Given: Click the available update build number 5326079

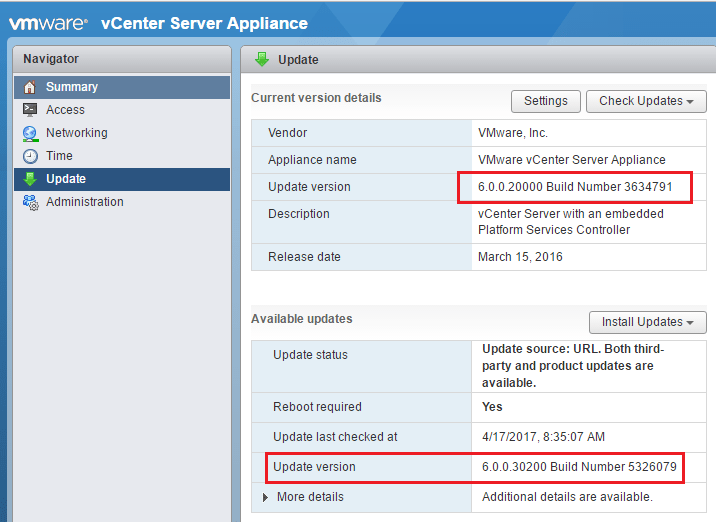Looking at the screenshot, I should [x=653, y=467].
